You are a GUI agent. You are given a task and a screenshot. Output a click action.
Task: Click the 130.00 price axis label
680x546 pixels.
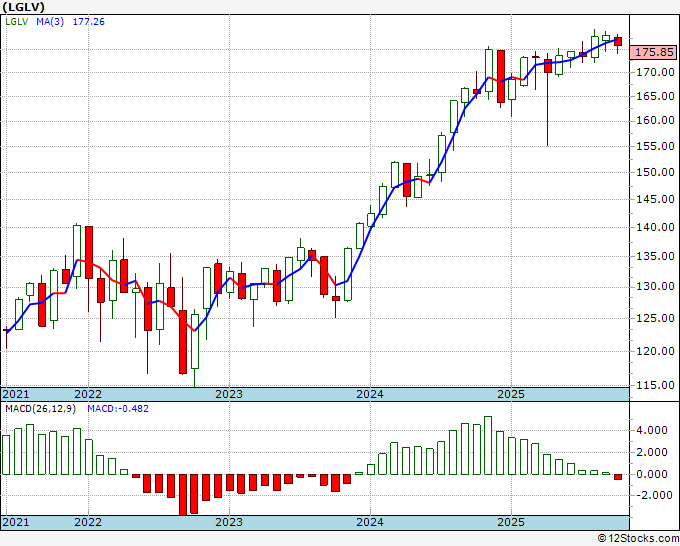pos(655,287)
